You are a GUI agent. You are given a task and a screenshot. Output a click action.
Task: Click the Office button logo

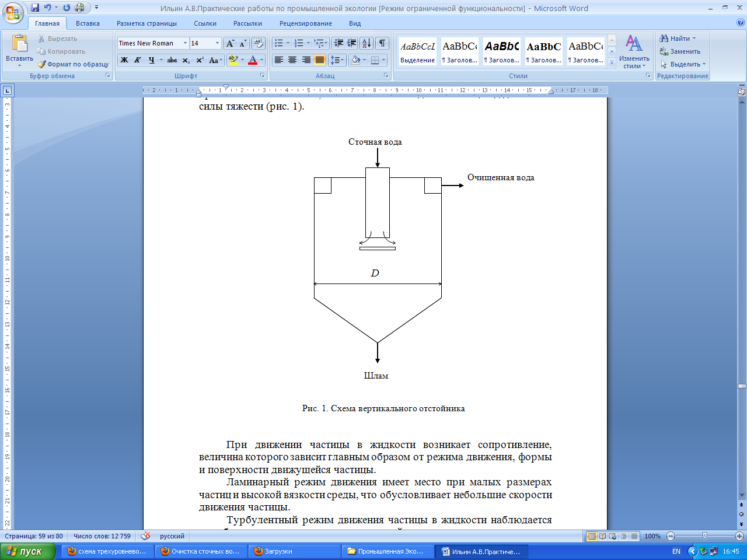pyautogui.click(x=13, y=13)
